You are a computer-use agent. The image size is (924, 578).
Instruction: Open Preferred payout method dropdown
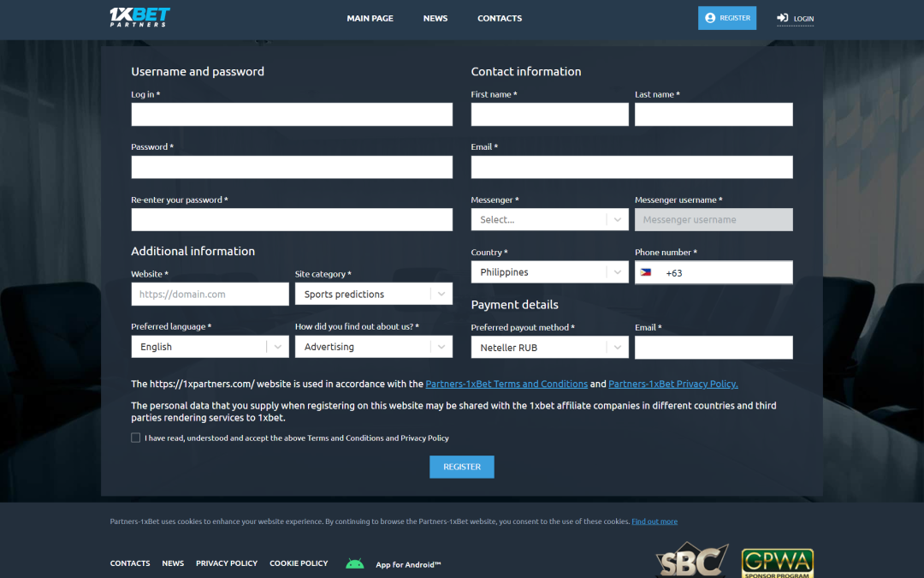549,348
